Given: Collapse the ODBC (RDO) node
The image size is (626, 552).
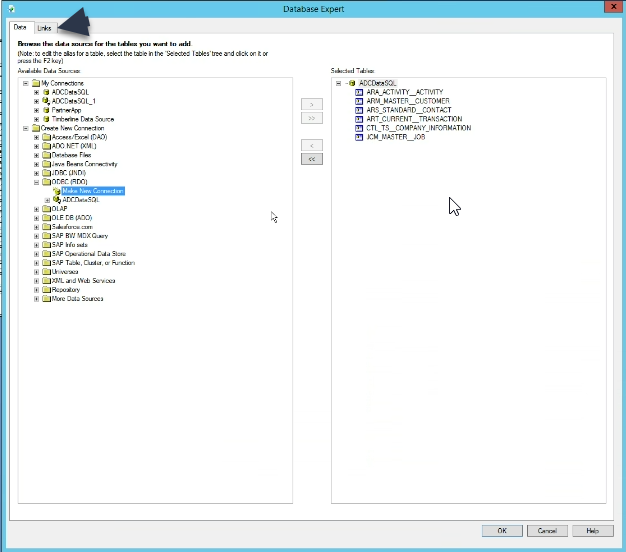Looking at the screenshot, I should [36, 182].
